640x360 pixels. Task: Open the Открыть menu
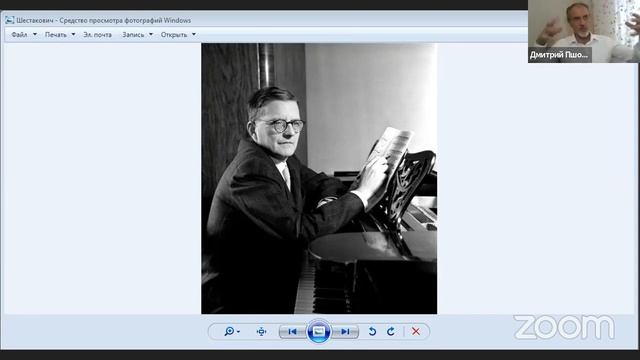174,35
